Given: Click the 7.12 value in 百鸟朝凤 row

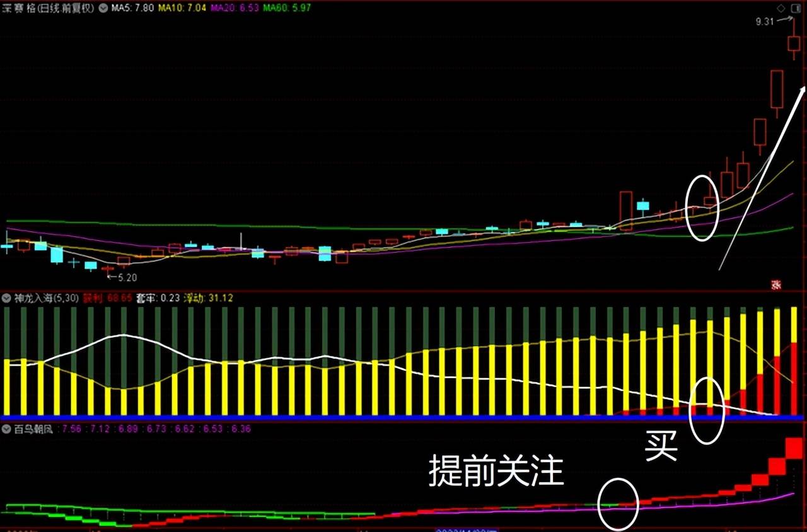Looking at the screenshot, I should click(x=100, y=429).
